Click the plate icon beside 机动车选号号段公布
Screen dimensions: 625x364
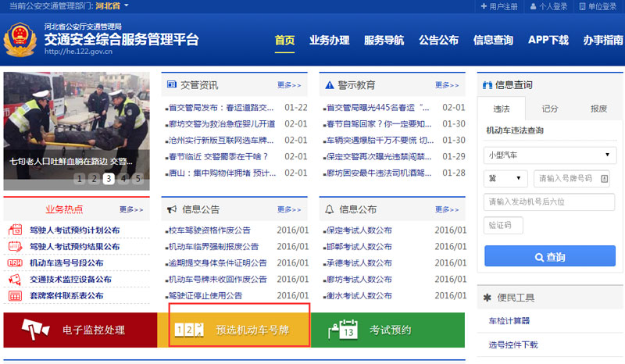(15, 262)
